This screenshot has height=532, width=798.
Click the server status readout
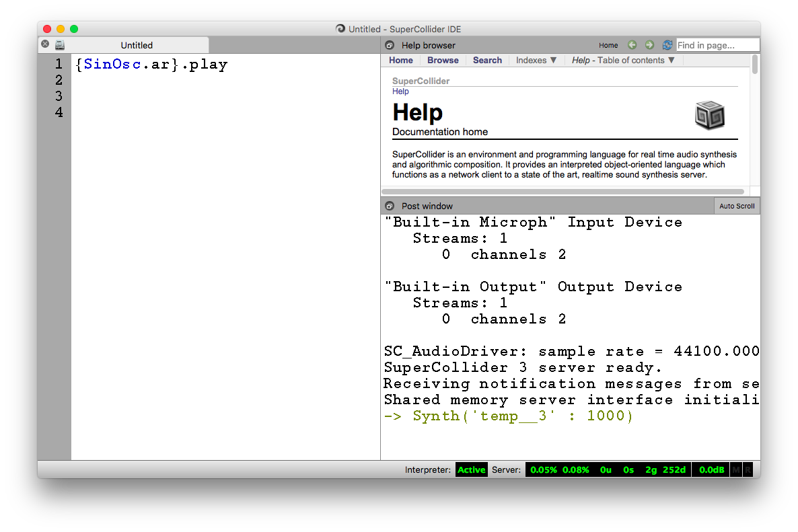pyautogui.click(x=608, y=469)
